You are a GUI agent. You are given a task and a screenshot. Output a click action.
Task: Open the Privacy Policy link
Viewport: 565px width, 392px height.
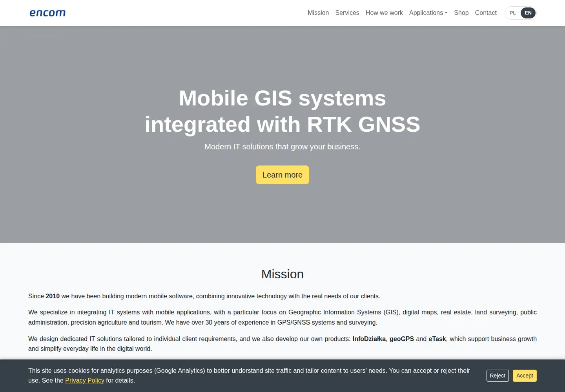(x=85, y=380)
